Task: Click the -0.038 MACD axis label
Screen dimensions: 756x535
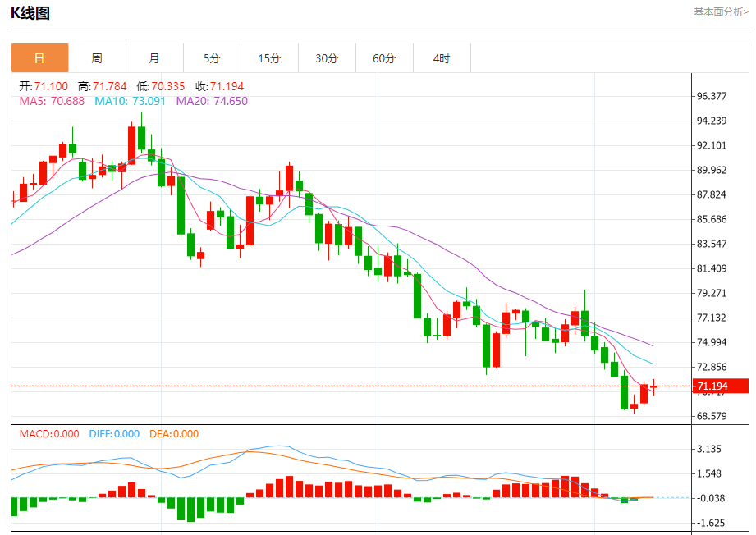Action: tap(709, 498)
